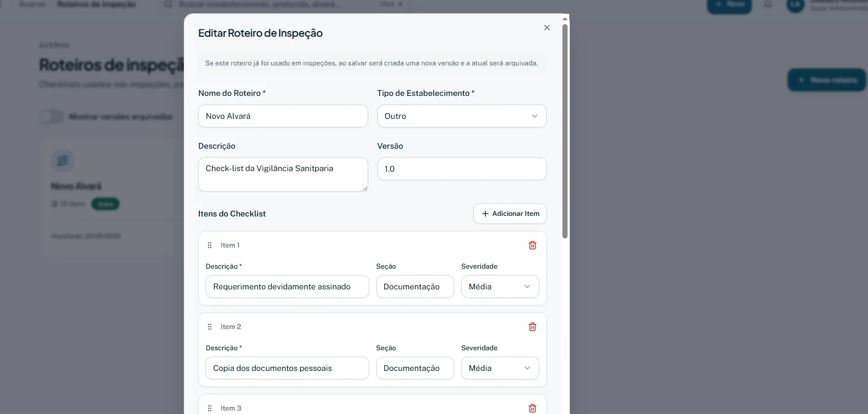This screenshot has height=414, width=868.
Task: Click the Item 1 label text
Action: point(230,245)
